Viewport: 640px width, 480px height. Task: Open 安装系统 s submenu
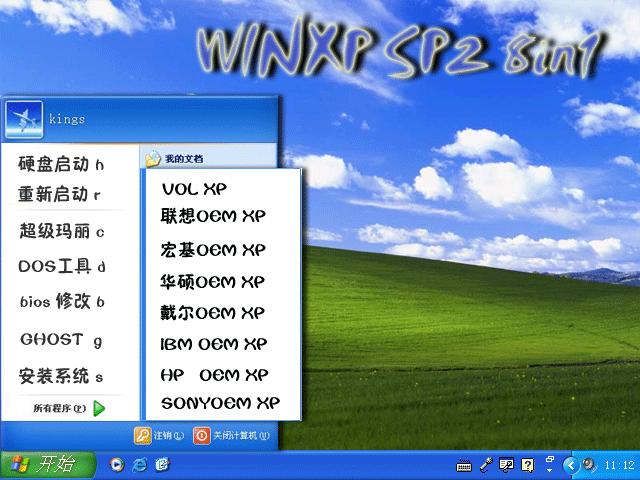coord(61,376)
